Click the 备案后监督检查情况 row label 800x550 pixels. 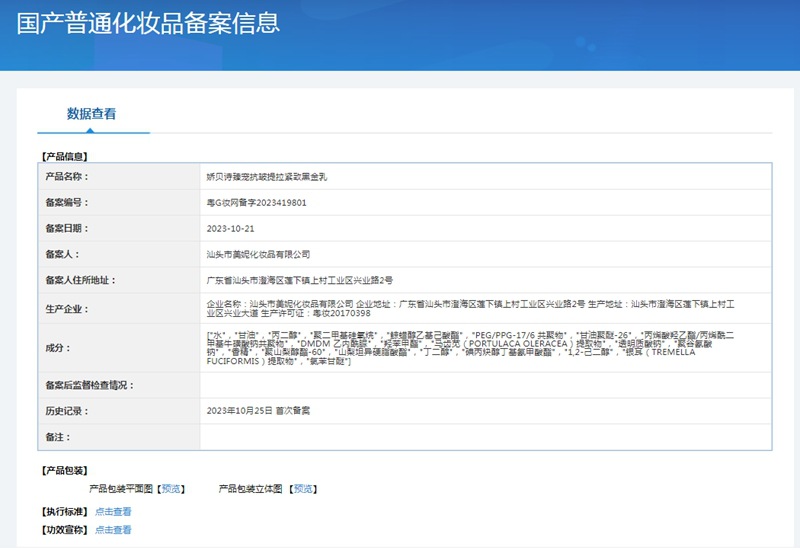tap(90, 385)
